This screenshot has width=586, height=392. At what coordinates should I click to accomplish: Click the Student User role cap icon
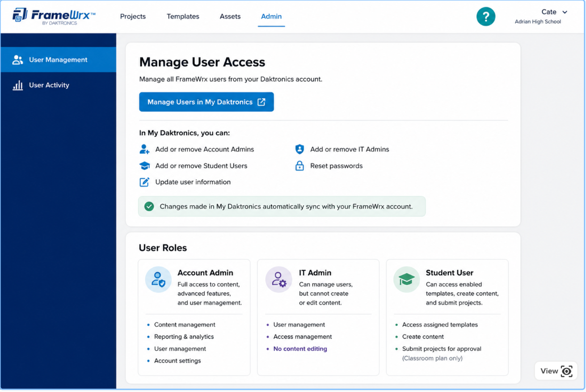coord(406,279)
